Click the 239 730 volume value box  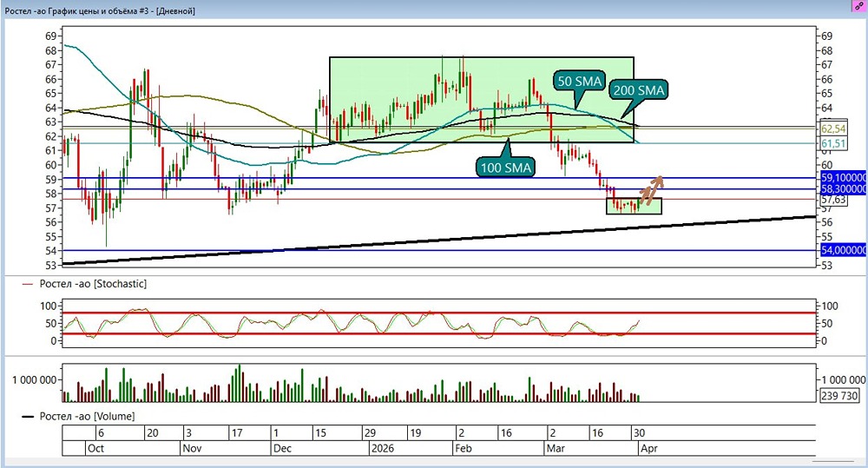pos(839,395)
